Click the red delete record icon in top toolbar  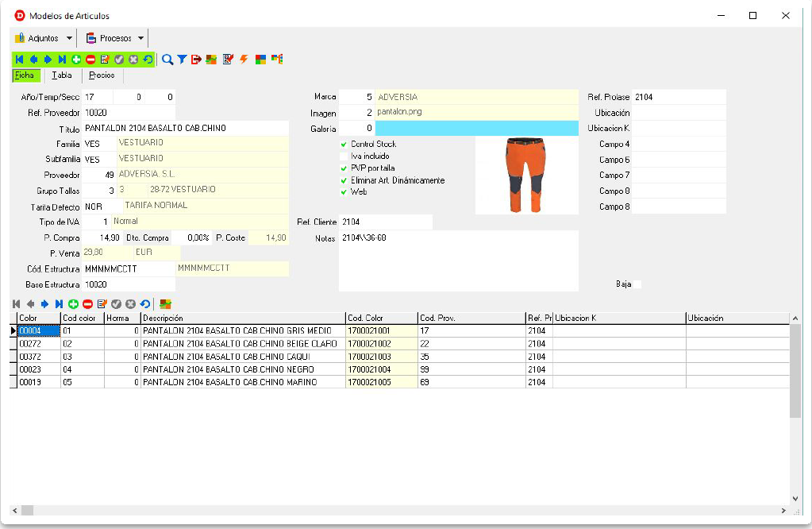(90, 60)
